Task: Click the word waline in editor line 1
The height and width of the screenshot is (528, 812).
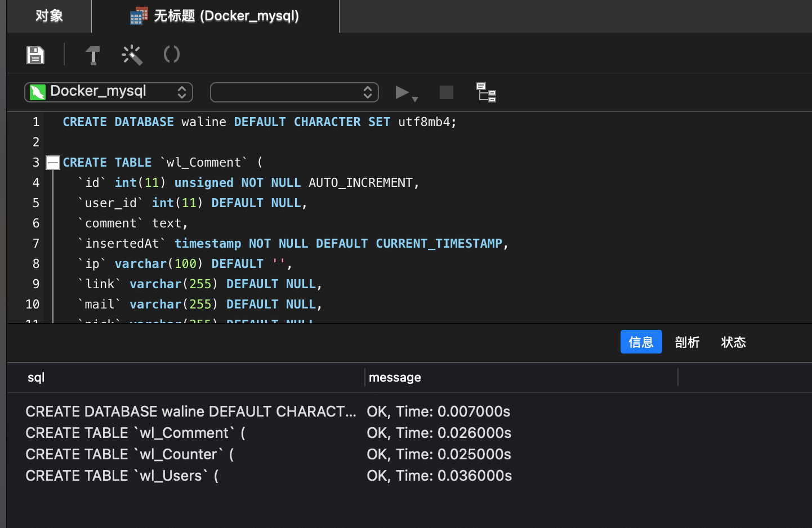Action: (x=204, y=122)
